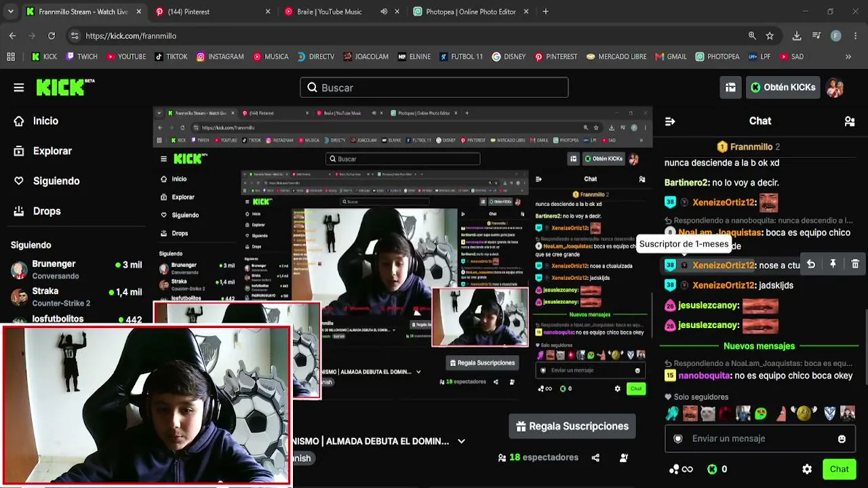Viewport: 868px width, 488px height.
Task: Click the Obtén KICKs button
Action: 783,87
